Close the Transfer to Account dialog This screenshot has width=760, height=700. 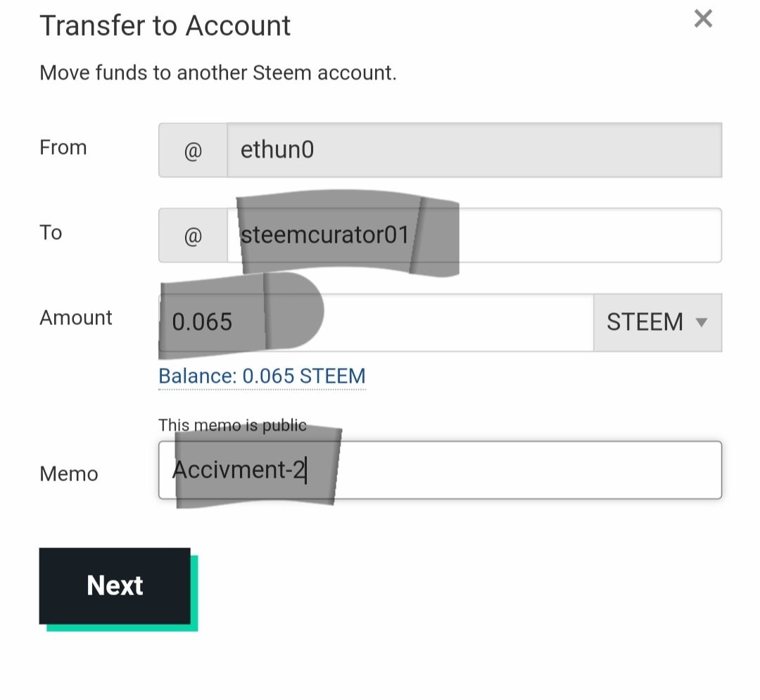tap(703, 19)
